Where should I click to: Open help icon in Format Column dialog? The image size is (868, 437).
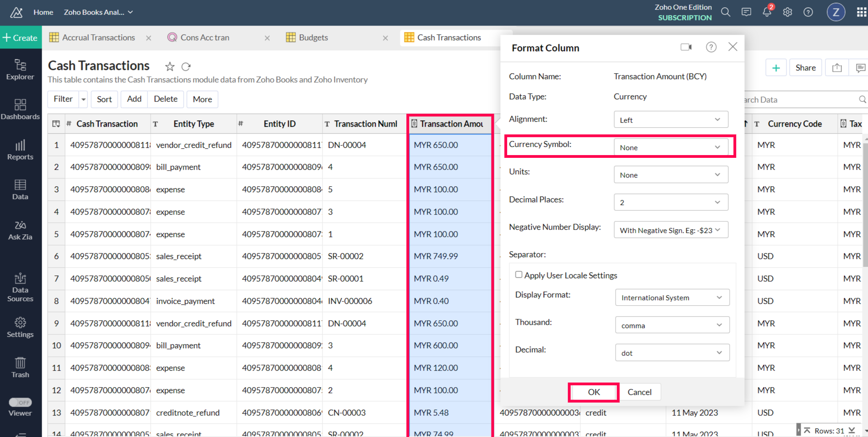coord(711,47)
